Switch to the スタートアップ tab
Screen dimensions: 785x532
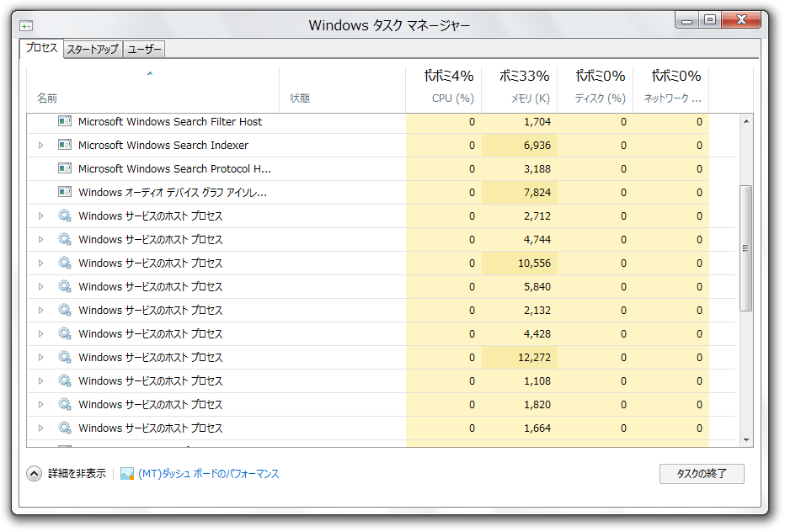[93, 50]
